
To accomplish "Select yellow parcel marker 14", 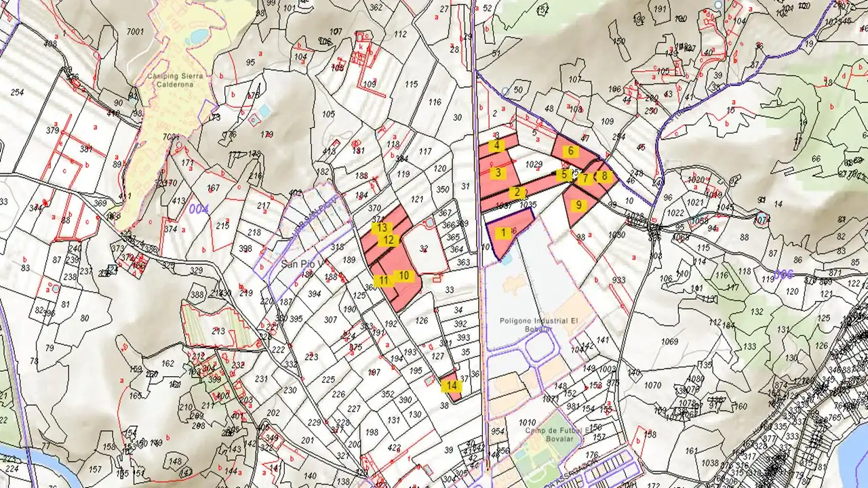I will tap(452, 386).
